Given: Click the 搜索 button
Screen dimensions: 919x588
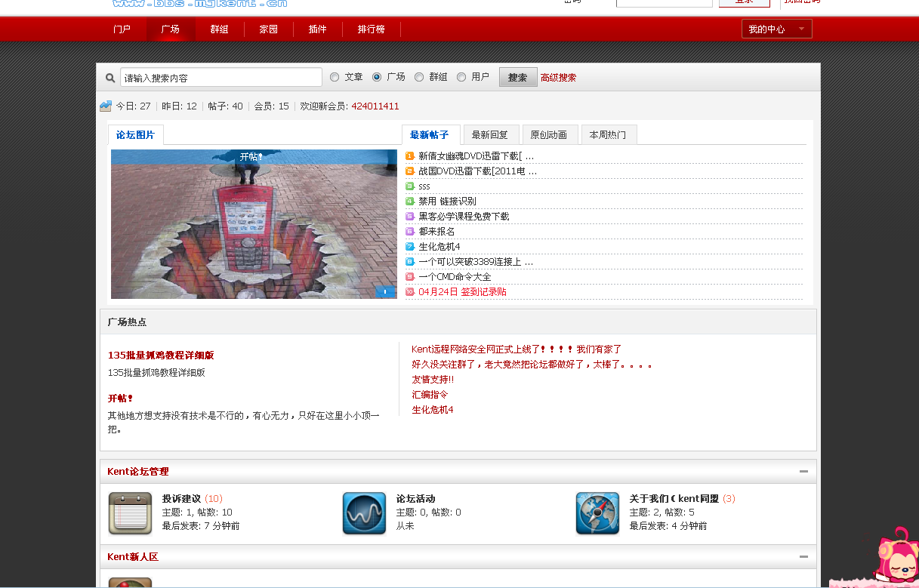Looking at the screenshot, I should tap(518, 77).
